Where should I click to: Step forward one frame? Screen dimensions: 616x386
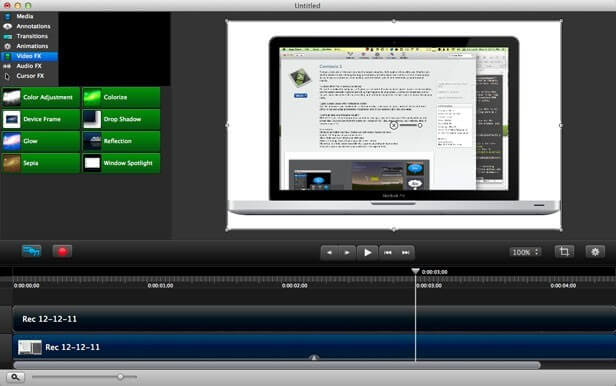click(347, 252)
